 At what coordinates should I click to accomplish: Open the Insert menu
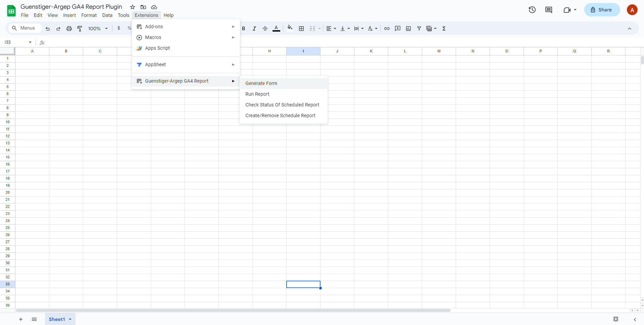click(69, 15)
